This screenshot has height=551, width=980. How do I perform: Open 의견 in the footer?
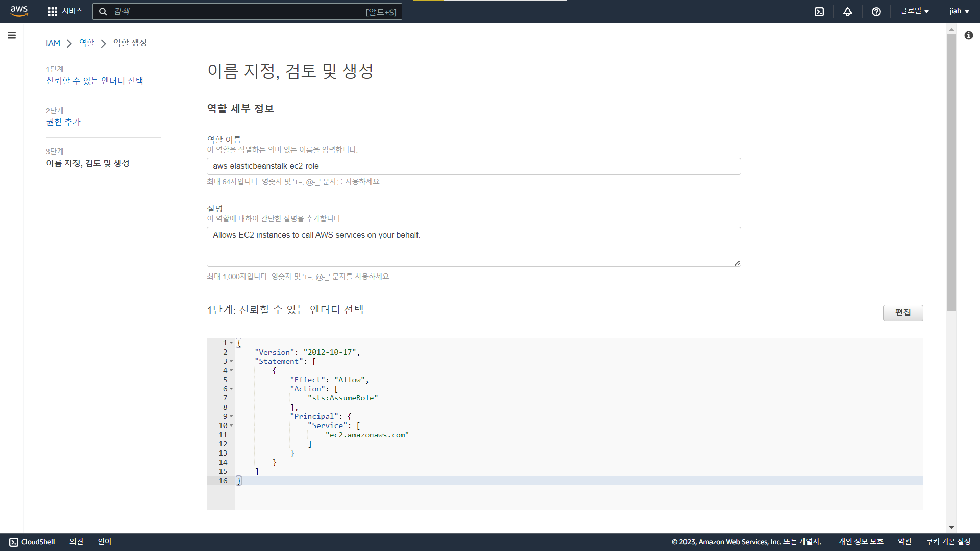[x=76, y=542]
